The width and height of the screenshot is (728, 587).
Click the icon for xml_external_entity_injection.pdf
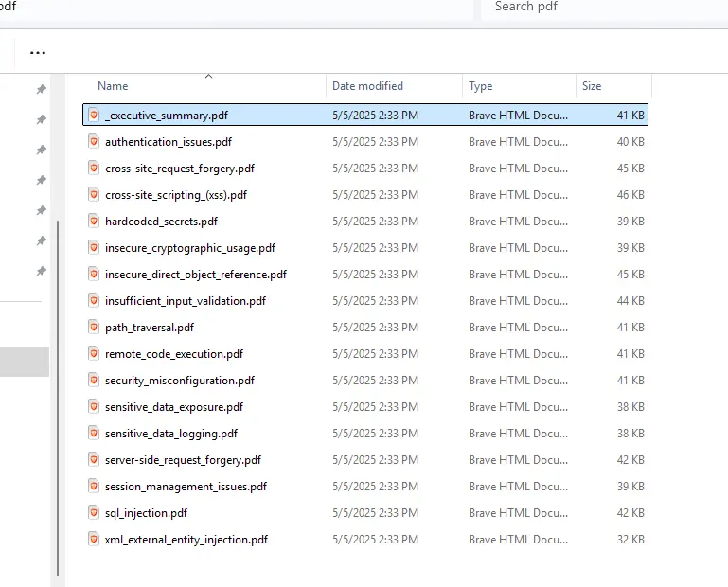[x=94, y=539]
